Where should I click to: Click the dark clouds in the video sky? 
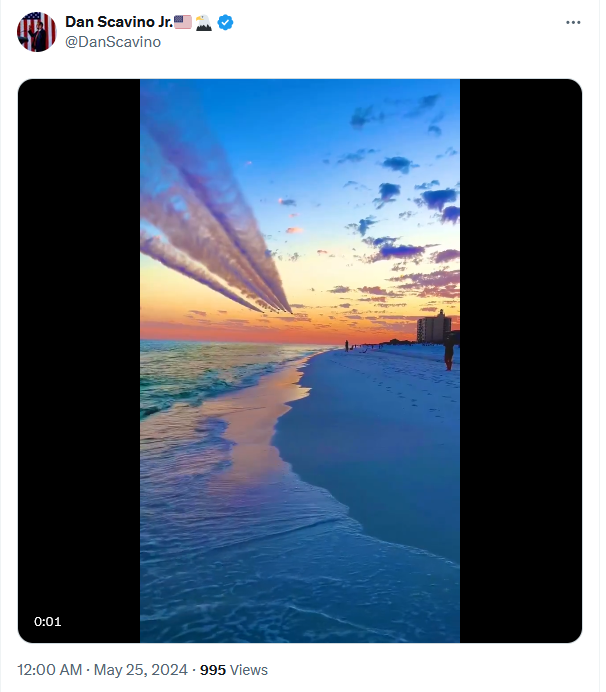coord(437,199)
